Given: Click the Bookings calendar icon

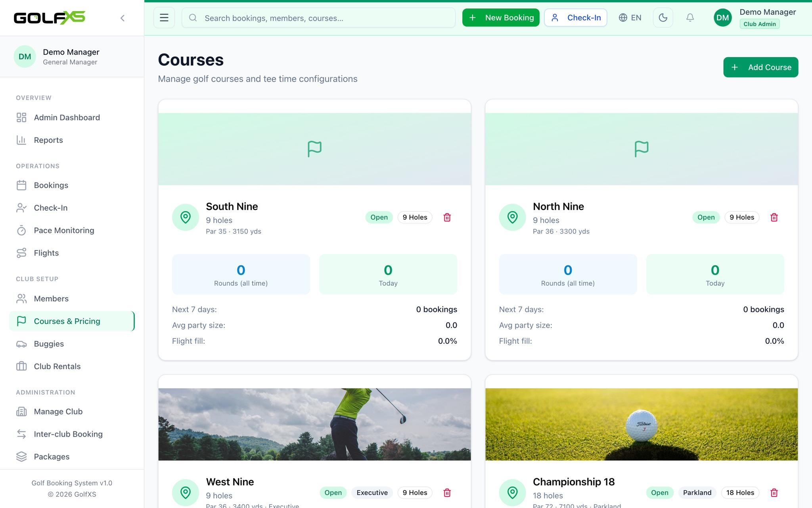Looking at the screenshot, I should pos(21,185).
